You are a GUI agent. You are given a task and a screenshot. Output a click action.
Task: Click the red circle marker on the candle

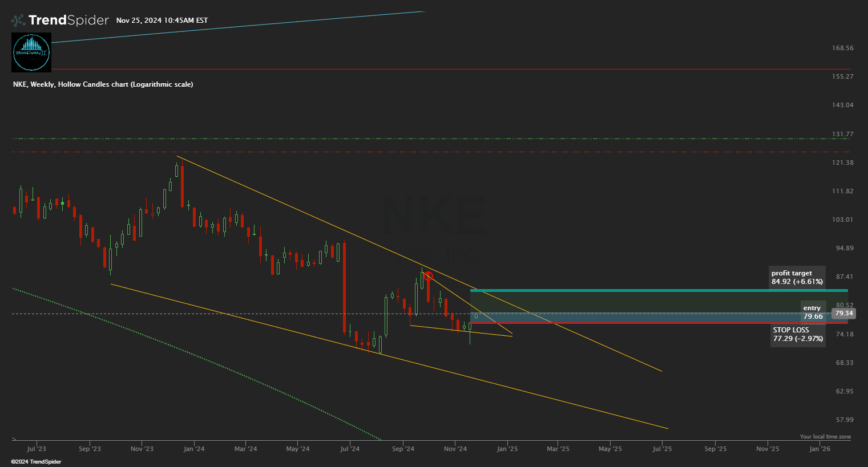pyautogui.click(x=428, y=276)
